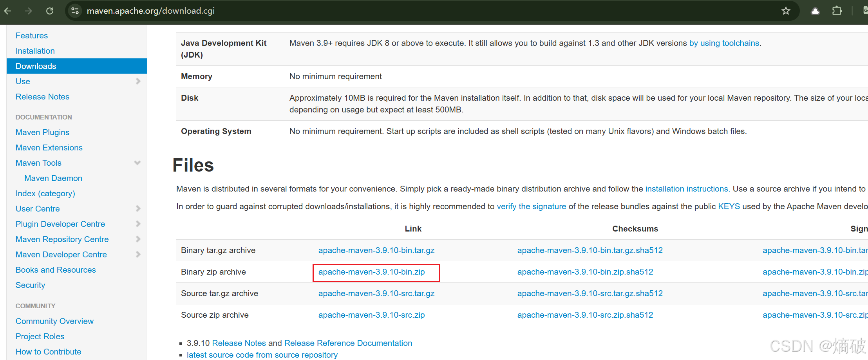Expand the Maven Developer Centre section
The image size is (868, 360).
pyautogui.click(x=138, y=254)
